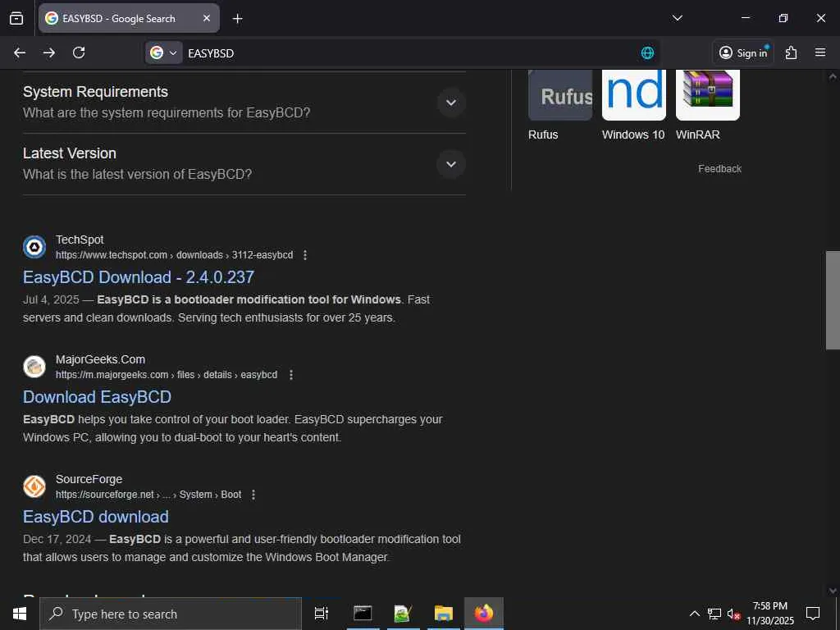
Task: Click the Feedback link
Action: 719,169
